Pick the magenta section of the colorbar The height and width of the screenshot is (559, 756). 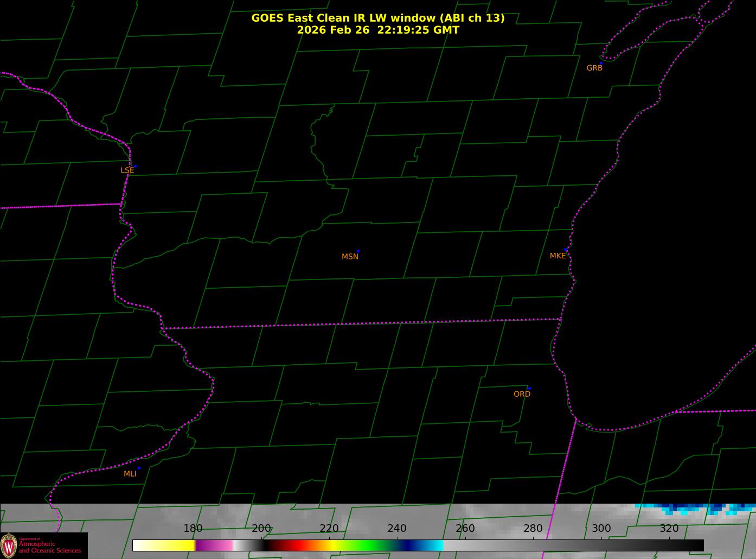(x=214, y=545)
